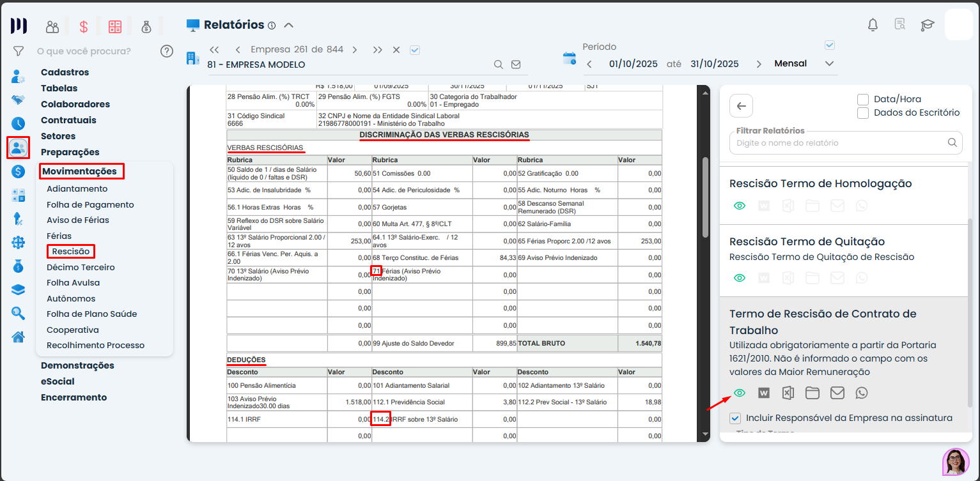Viewport: 980px width, 481px height.
Task: Collapse the Relatórios header chevron
Action: tap(288, 26)
